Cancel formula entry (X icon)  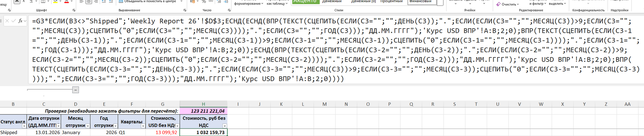coord(7,21)
